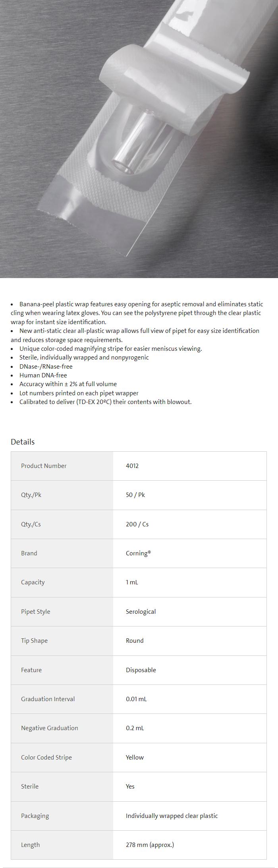Image resolution: width=278 pixels, height=868 pixels.
Task: Click the Serological pipet style value
Action: click(141, 611)
